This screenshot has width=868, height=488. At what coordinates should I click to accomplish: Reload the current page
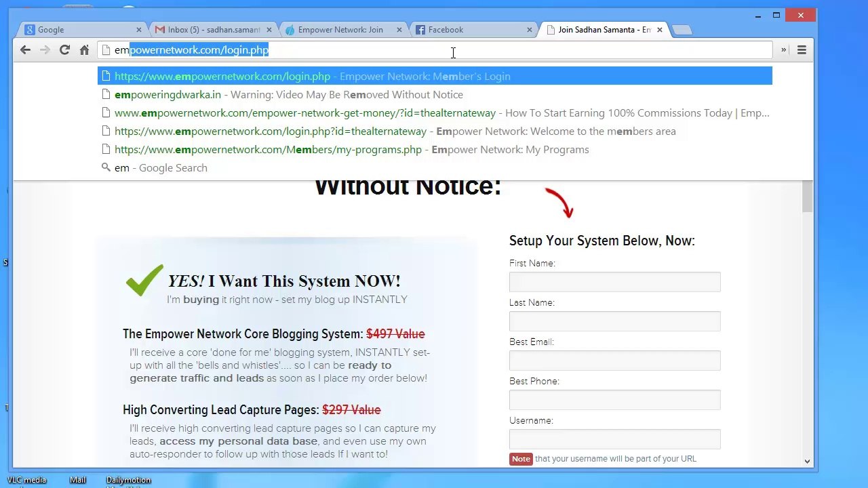tap(64, 50)
